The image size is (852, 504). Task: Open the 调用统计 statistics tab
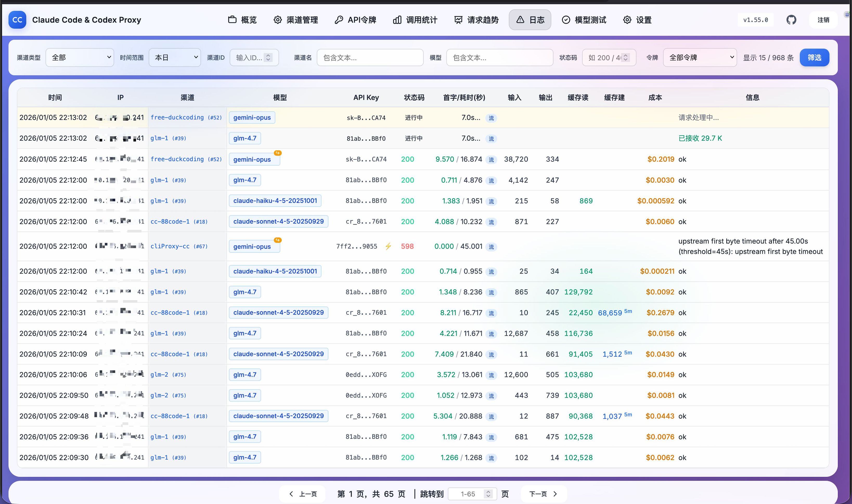click(415, 20)
